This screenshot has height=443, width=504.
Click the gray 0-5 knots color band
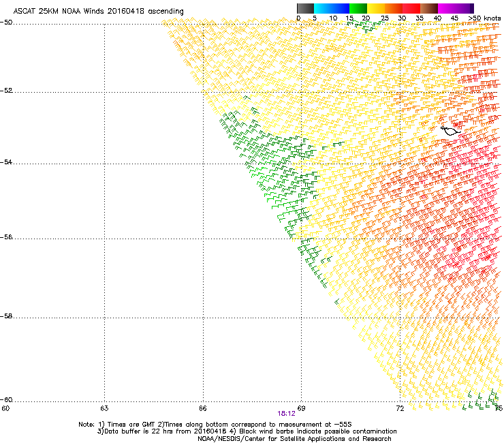pos(305,8)
